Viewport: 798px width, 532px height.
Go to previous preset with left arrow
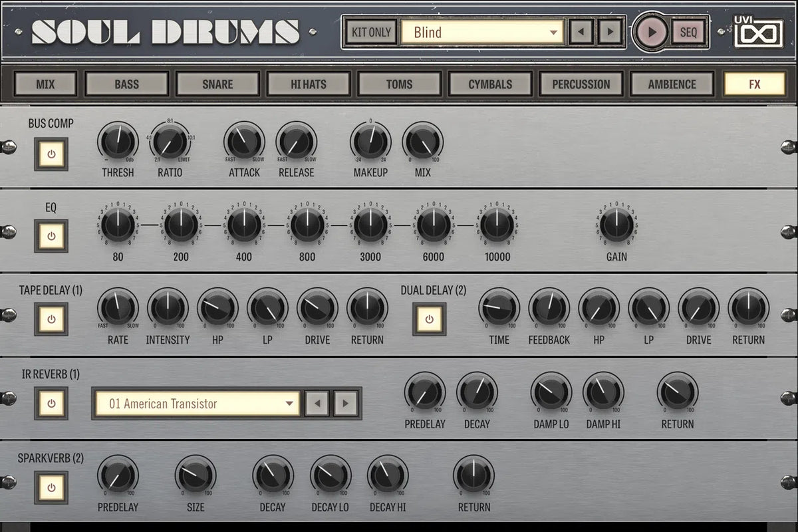pos(581,32)
